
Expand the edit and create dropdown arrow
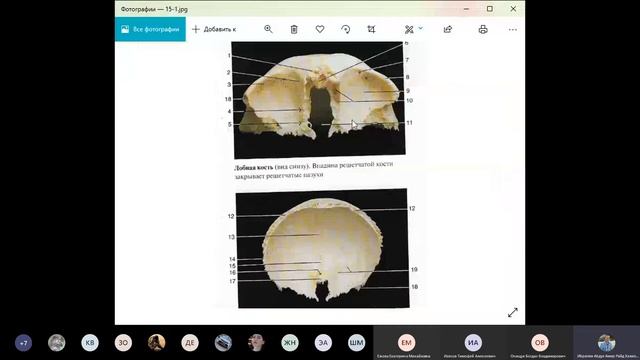(x=421, y=28)
